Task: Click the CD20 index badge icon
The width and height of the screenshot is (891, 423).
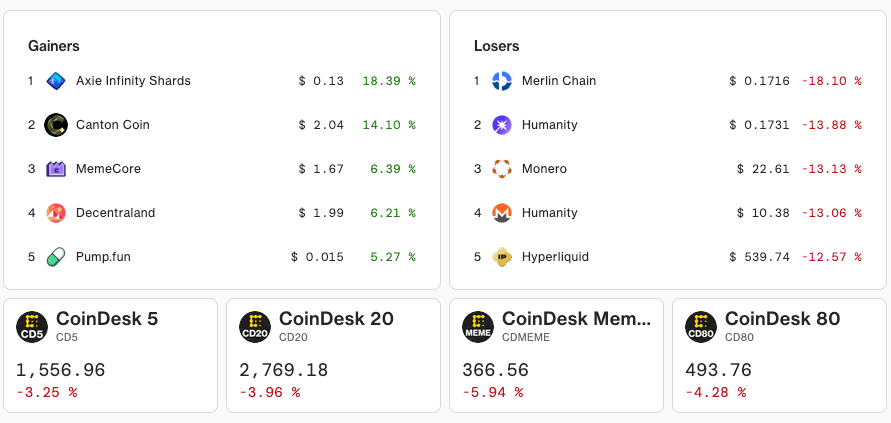Action: point(255,326)
